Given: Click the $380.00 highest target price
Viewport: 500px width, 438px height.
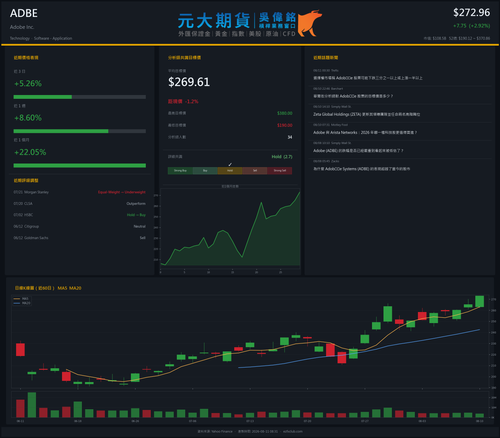Looking at the screenshot, I should [x=285, y=113].
